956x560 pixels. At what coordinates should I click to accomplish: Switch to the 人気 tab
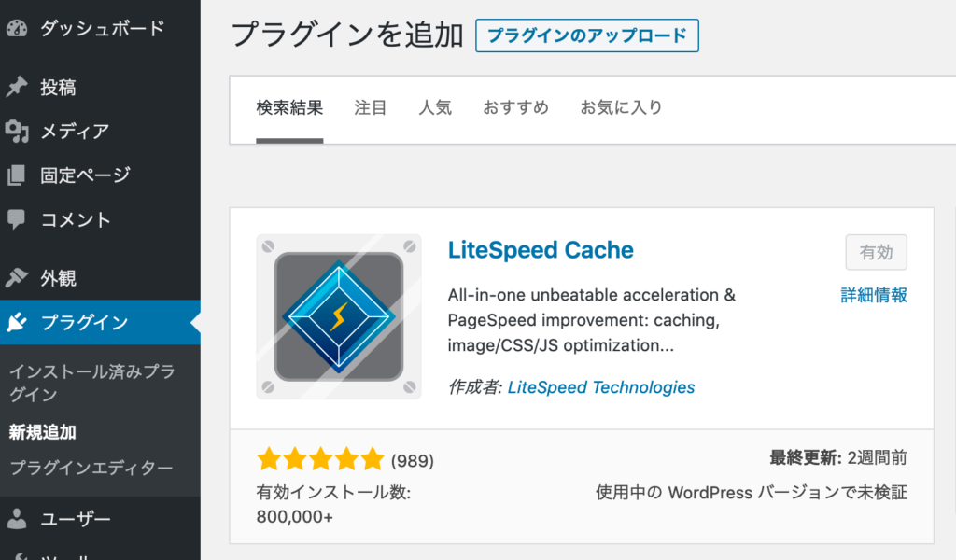435,107
